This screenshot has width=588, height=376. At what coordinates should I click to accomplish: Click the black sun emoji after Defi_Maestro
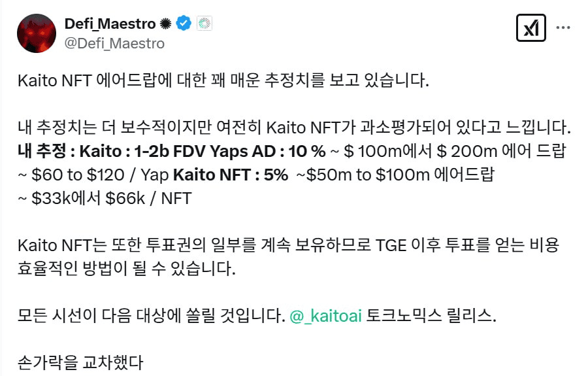click(x=165, y=24)
